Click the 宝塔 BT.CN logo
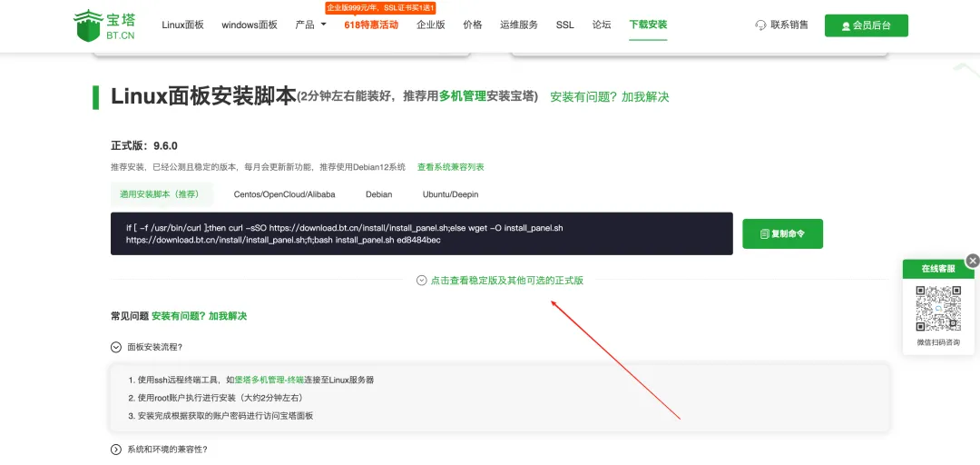 tap(104, 25)
